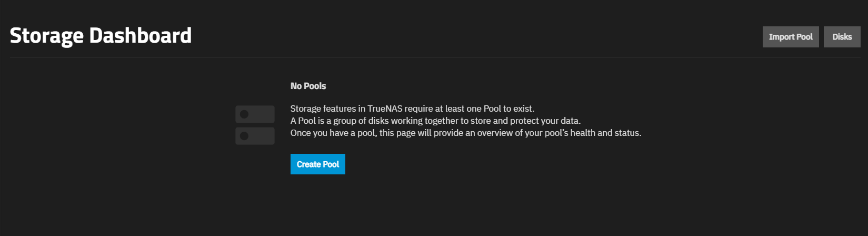Click the No Pools heading
This screenshot has height=236, width=868.
[308, 86]
